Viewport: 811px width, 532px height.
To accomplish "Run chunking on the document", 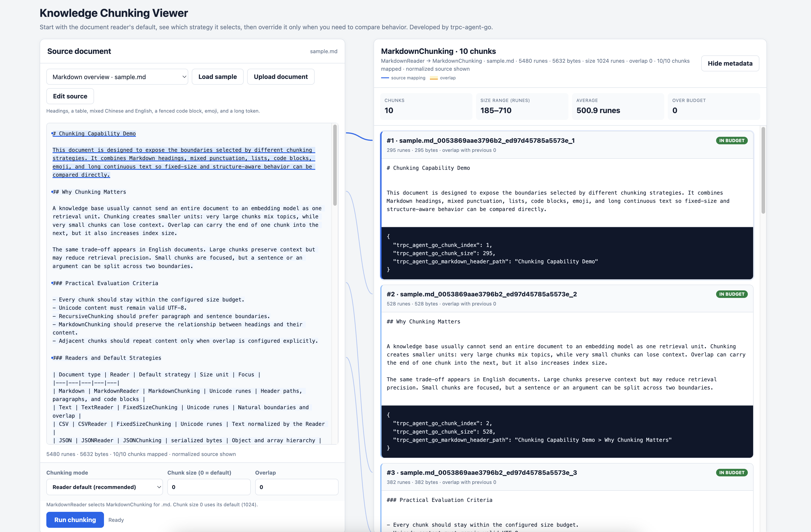I will 75,520.
